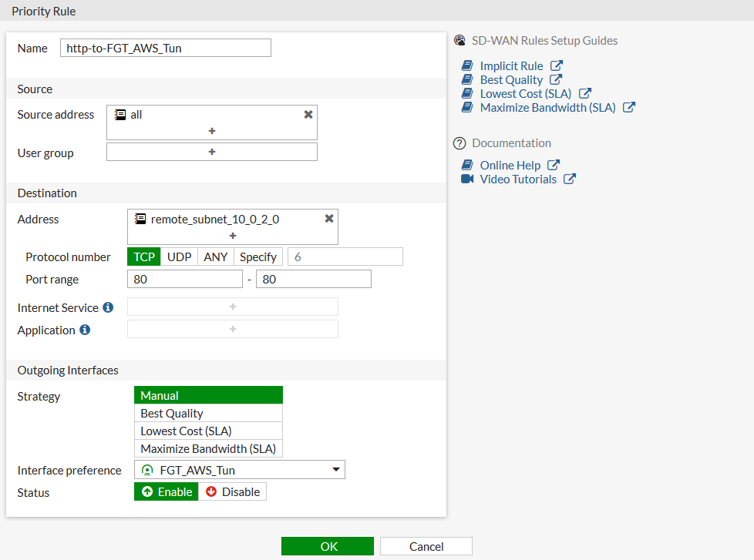Image resolution: width=754 pixels, height=560 pixels.
Task: Click the info icon next to Internet Service
Action: (x=108, y=307)
